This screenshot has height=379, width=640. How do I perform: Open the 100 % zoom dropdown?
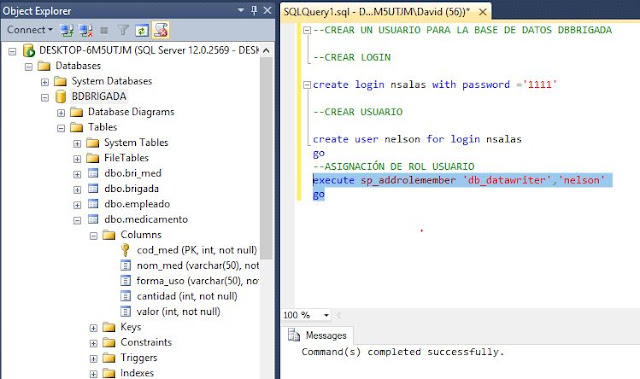(x=326, y=315)
